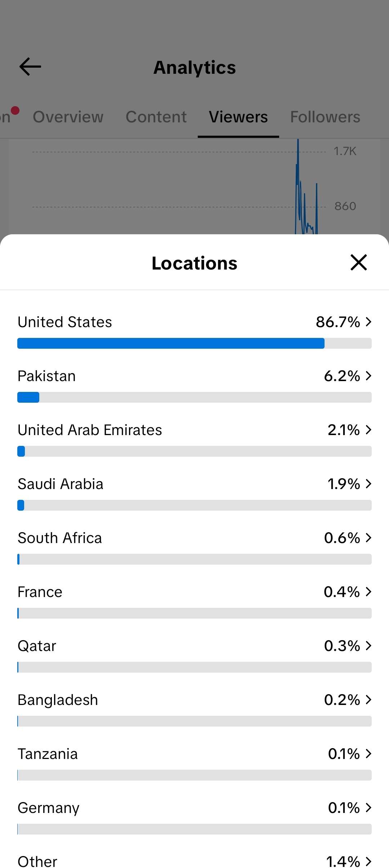Open the Other locations chevron
Screen dimensions: 389x868
(368, 862)
